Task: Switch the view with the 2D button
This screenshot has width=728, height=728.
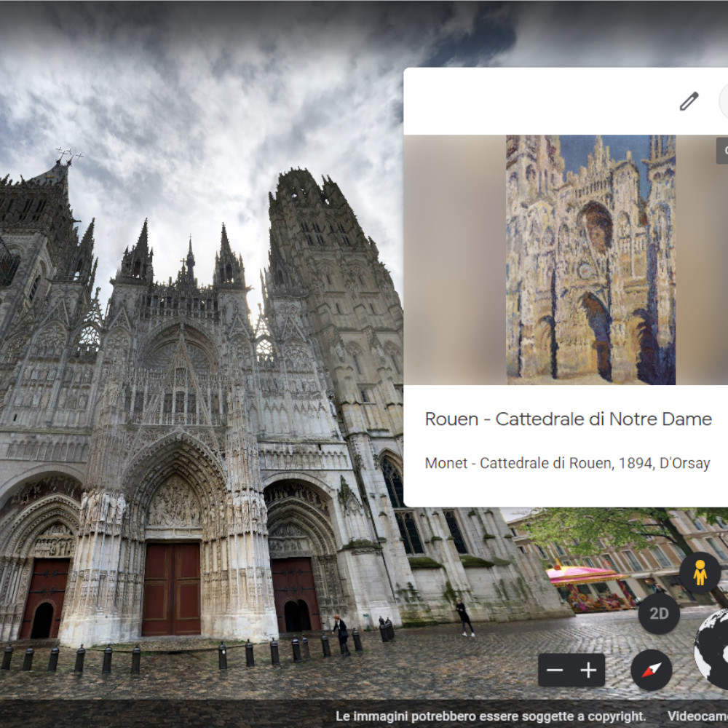Action: pos(659,613)
